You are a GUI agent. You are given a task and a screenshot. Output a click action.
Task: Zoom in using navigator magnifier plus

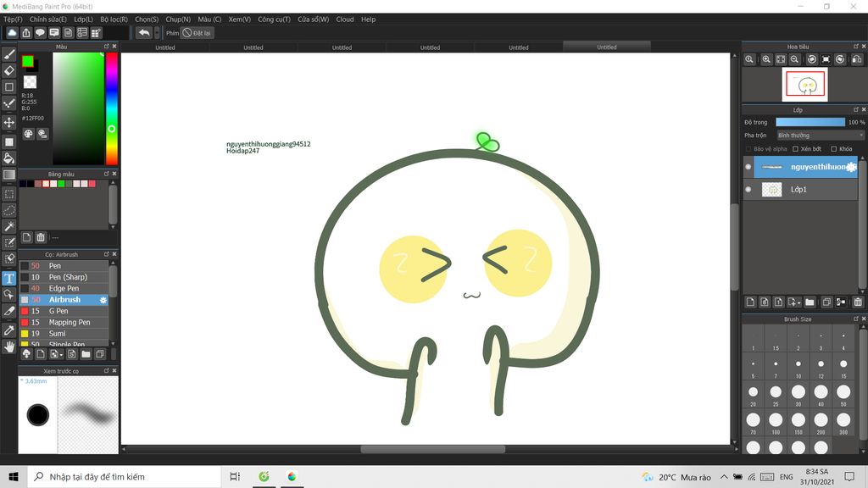[x=766, y=59]
